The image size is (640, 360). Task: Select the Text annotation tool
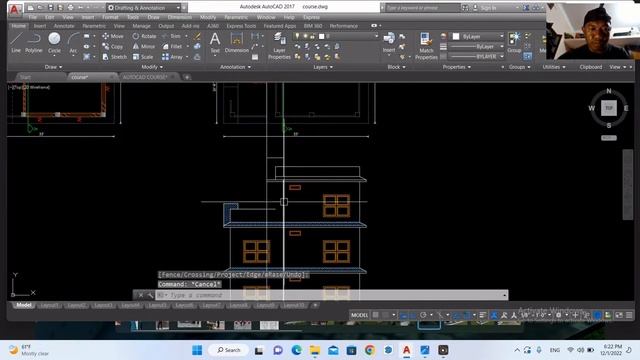click(215, 43)
